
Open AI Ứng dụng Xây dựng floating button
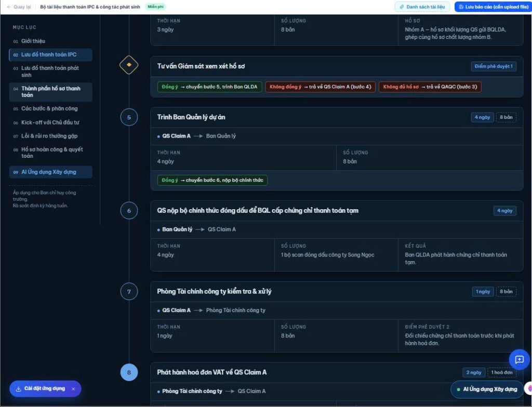487,389
